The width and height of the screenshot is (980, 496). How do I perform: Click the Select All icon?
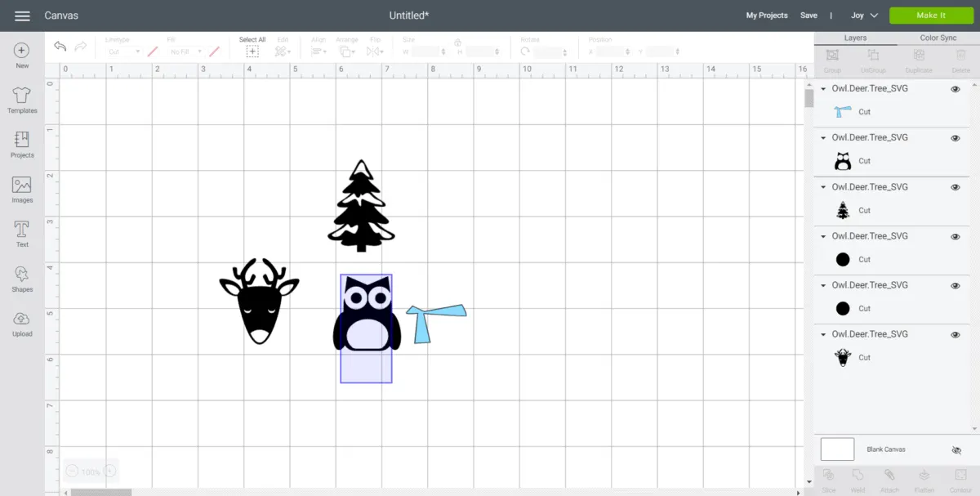point(252,51)
